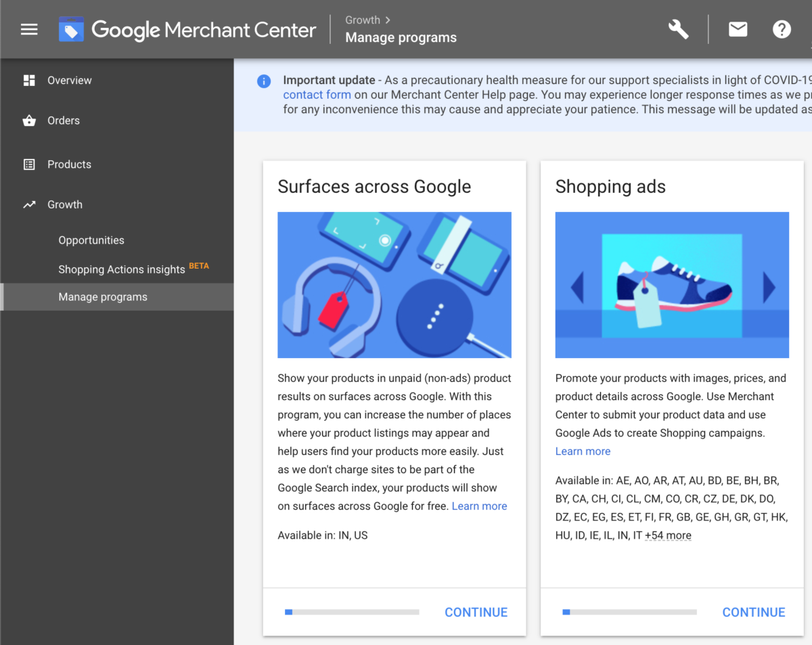Open the navigation hamburger menu
This screenshot has width=812, height=645.
[x=28, y=28]
